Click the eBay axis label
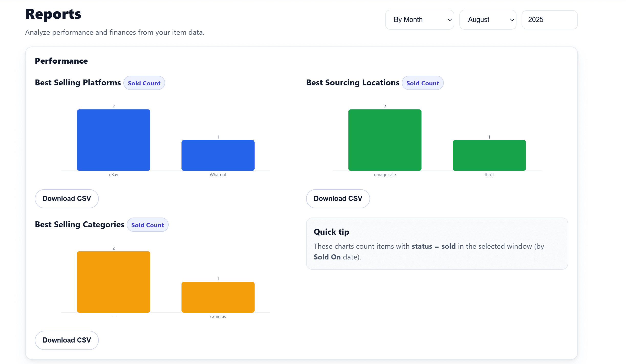The image size is (626, 364). point(113,175)
